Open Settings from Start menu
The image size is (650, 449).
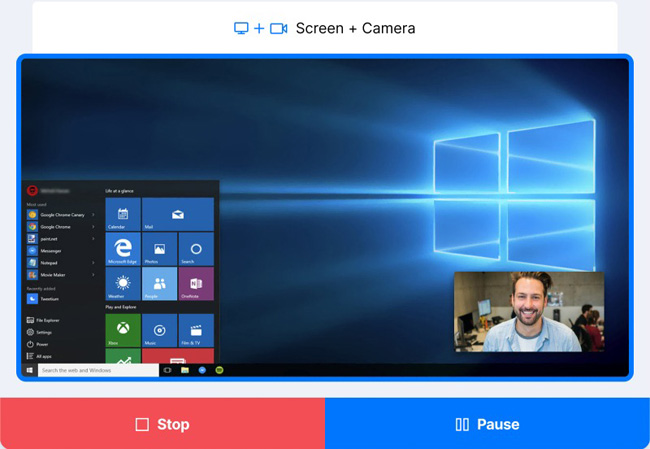pos(39,332)
